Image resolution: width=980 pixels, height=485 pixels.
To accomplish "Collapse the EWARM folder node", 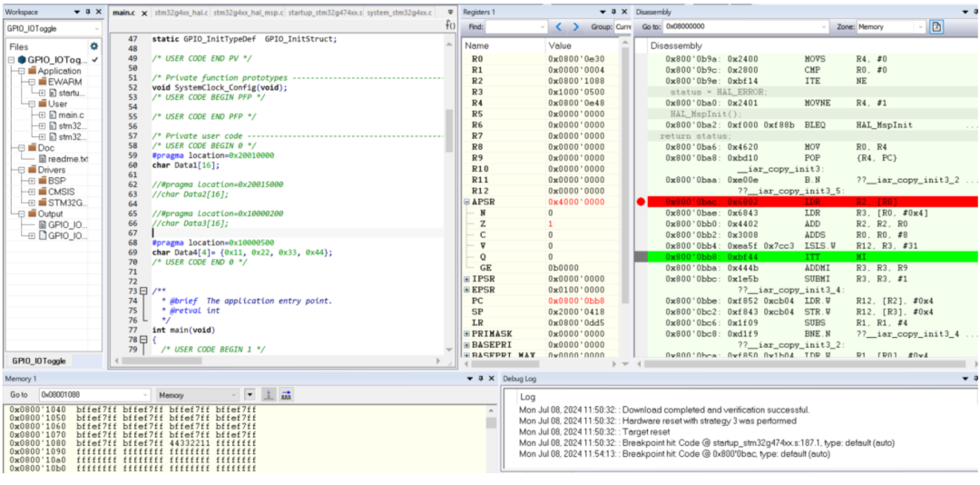I will click(32, 82).
